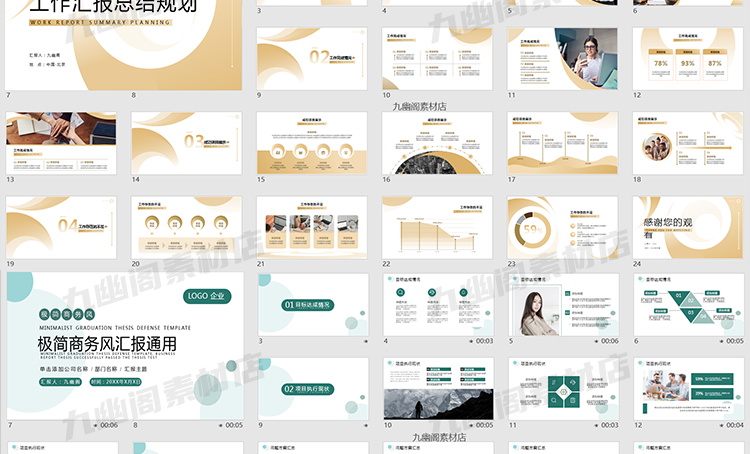Click transition star under green slide 4
Viewport: 750px width, 454px height.
471,341
